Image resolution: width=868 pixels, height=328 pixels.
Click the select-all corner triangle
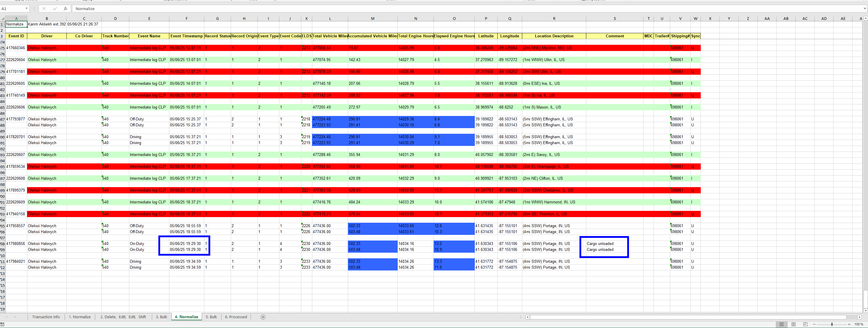point(3,19)
